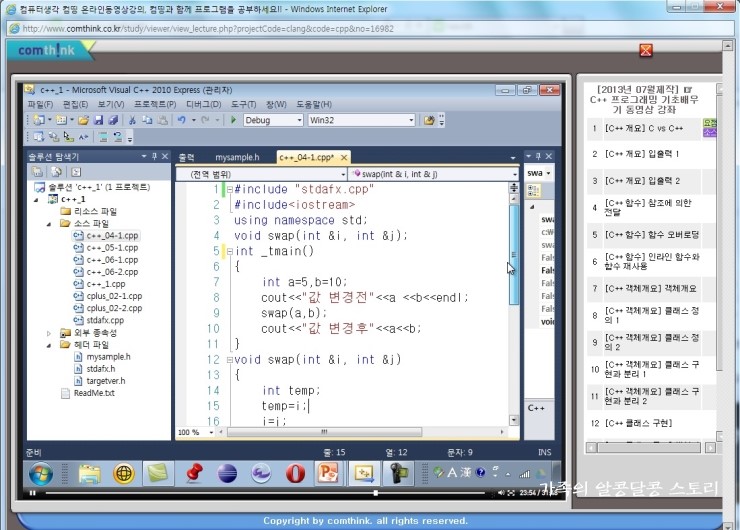The image size is (740, 530).
Task: Click the Windows Start orb
Action: click(x=41, y=473)
